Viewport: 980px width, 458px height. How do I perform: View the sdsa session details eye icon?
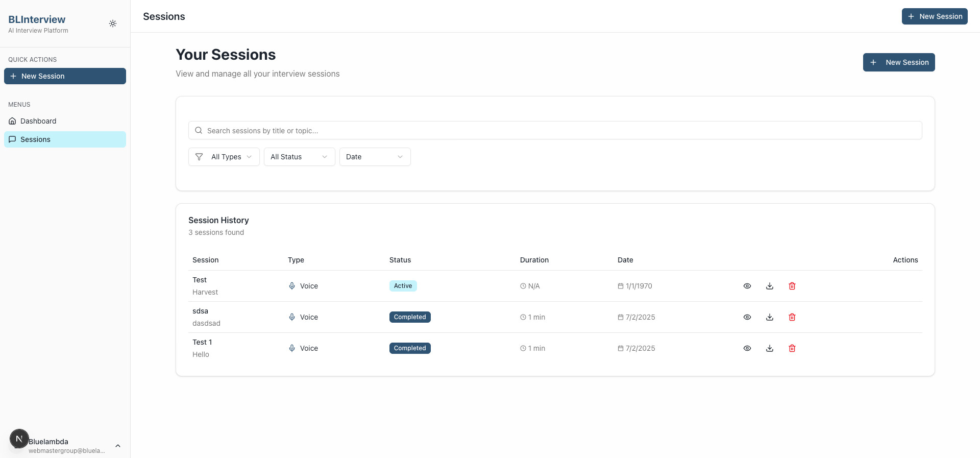(747, 317)
